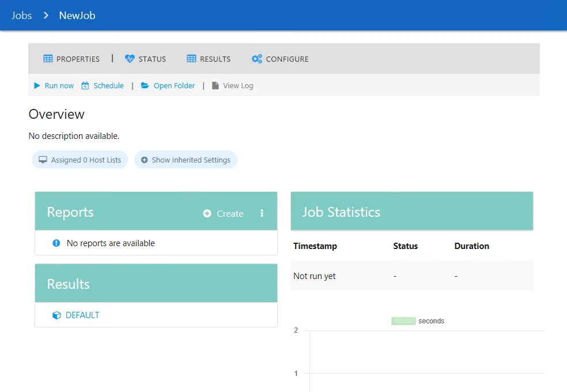The width and height of the screenshot is (567, 392).
Task: Click the Properties table icon
Action: 48,59
